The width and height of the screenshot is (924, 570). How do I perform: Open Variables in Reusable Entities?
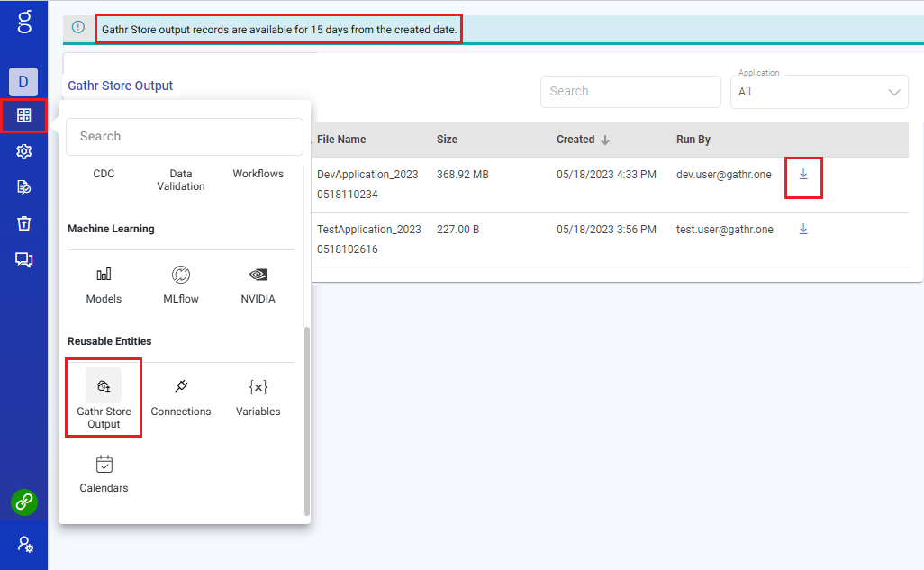258,397
